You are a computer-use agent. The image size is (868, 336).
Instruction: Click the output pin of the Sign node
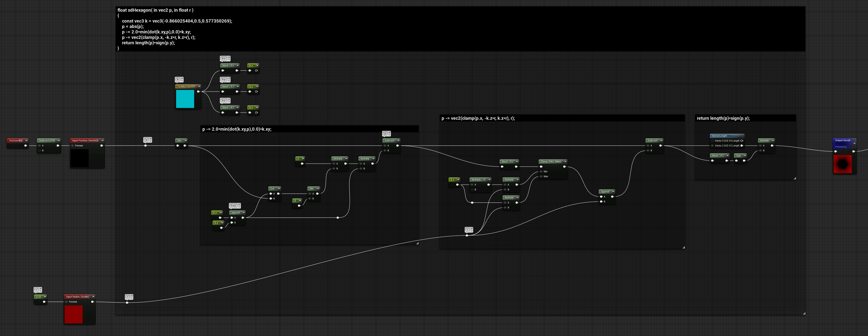coord(744,160)
